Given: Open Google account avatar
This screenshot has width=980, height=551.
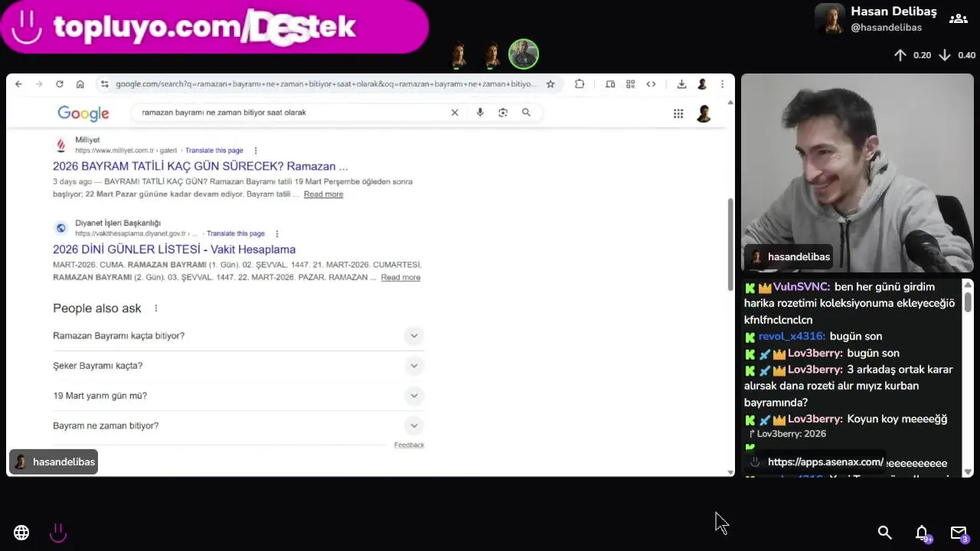Looking at the screenshot, I should (704, 114).
